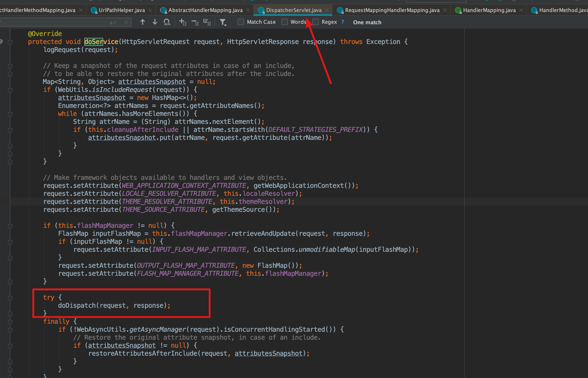588x378 pixels.
Task: Clear the search field with X icon
Action: [126, 23]
